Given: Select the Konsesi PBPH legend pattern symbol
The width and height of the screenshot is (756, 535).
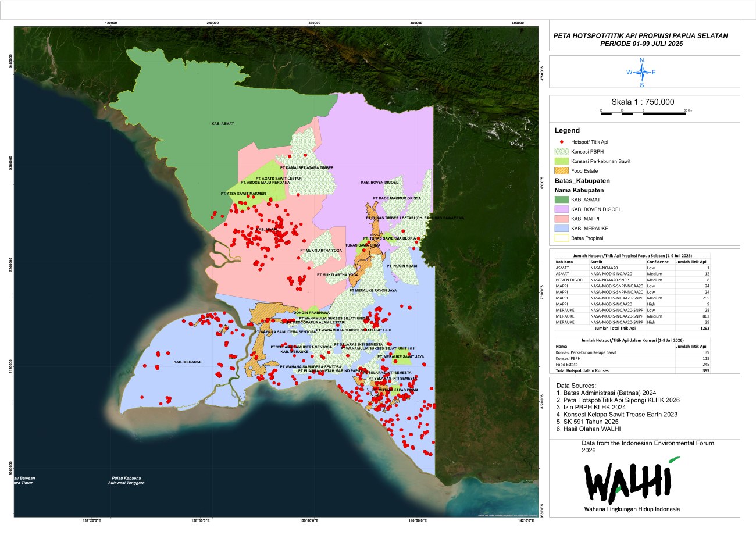Looking at the screenshot, I should click(x=562, y=151).
